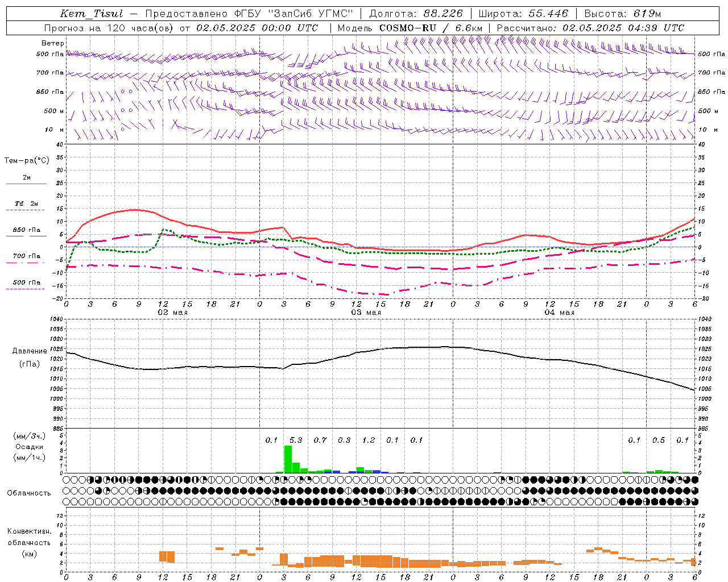Click the 'Ветер' wind panel label

tap(53, 43)
